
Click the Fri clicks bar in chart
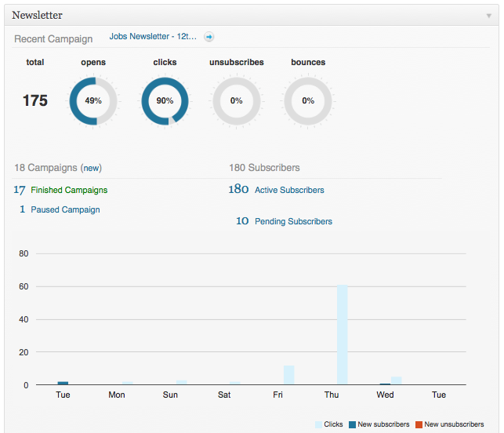[x=288, y=375]
